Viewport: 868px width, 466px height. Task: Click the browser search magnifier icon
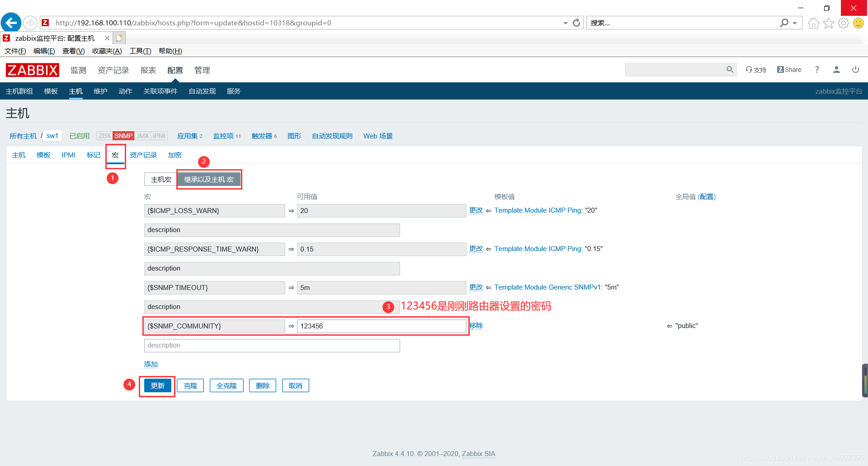point(784,23)
